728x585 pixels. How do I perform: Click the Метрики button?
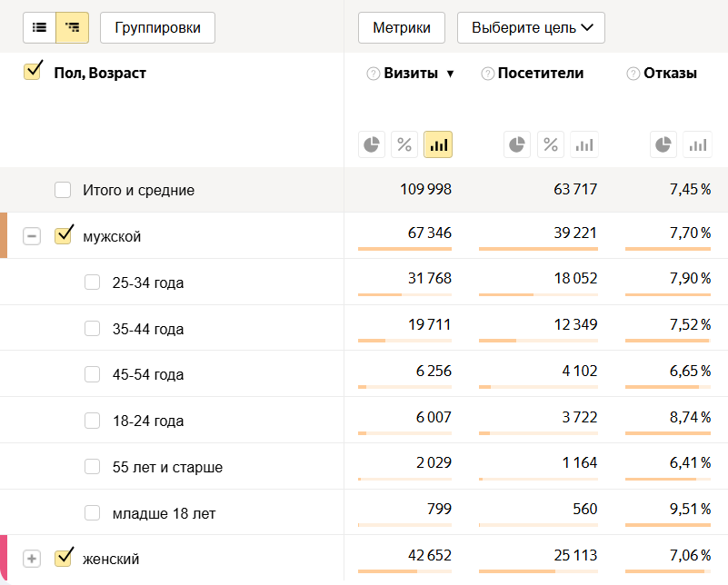tap(401, 27)
